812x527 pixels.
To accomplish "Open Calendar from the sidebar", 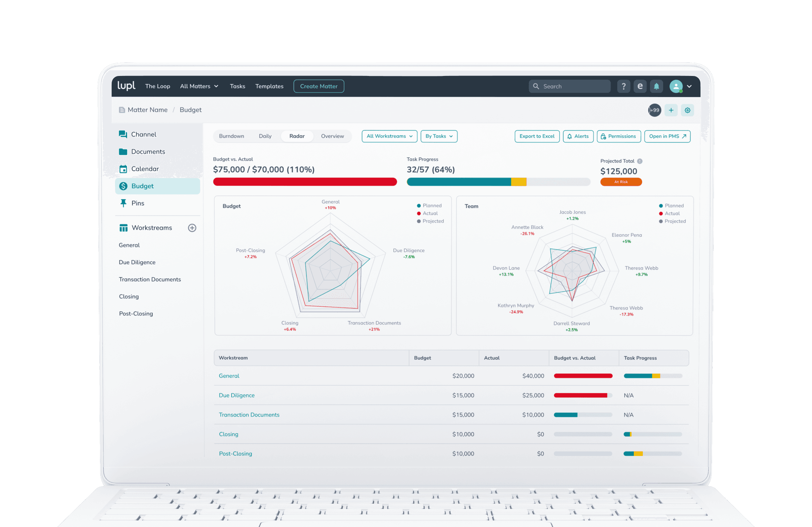I will [x=145, y=169].
